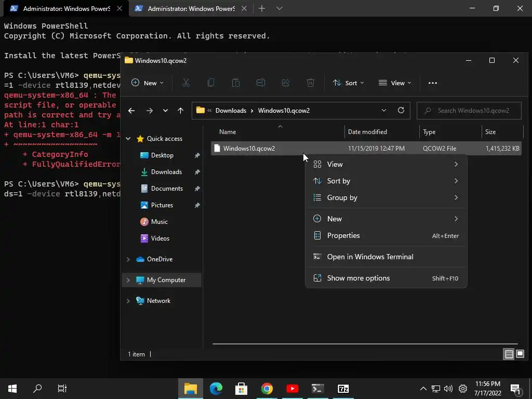Expand the OneDrive tree node

click(x=128, y=259)
